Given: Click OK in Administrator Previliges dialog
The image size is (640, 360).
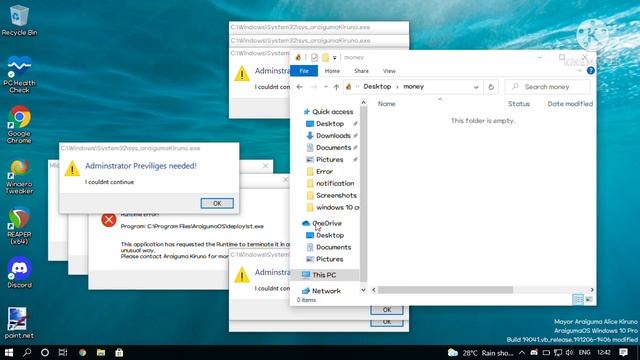Looking at the screenshot, I should click(217, 203).
